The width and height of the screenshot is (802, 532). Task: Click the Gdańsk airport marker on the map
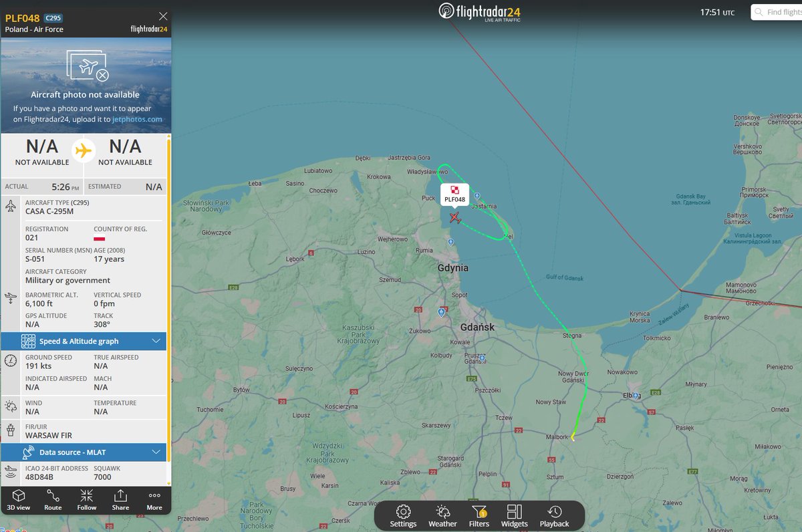pyautogui.click(x=442, y=312)
